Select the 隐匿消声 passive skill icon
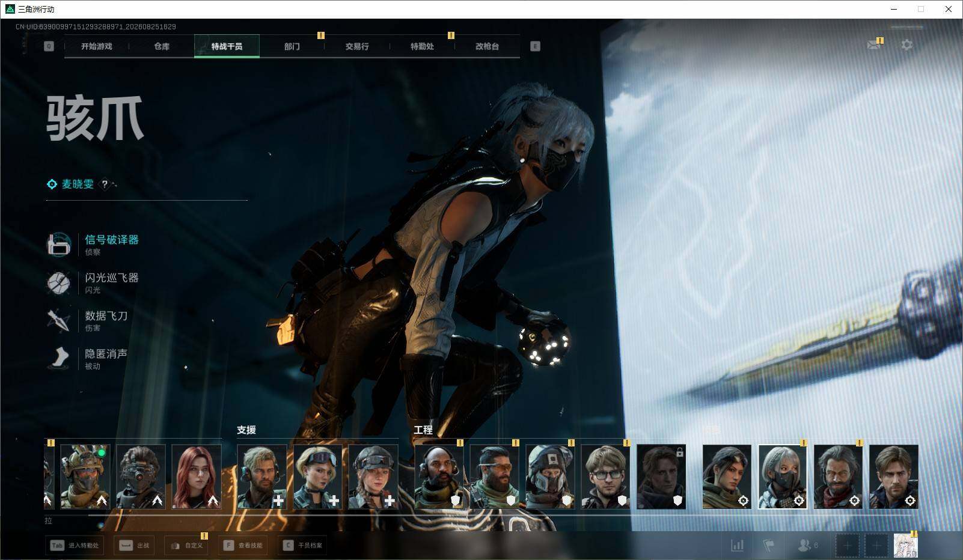This screenshot has width=963, height=560. 58,358
